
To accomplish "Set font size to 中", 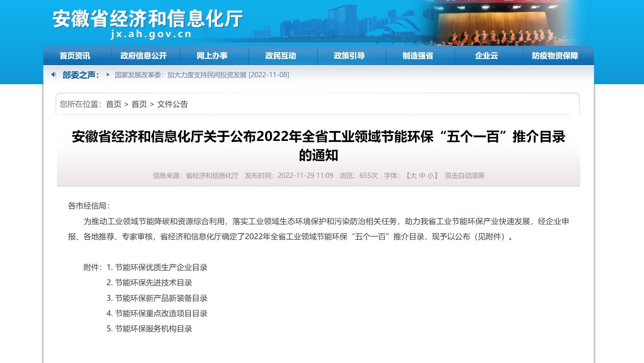I will [x=422, y=176].
